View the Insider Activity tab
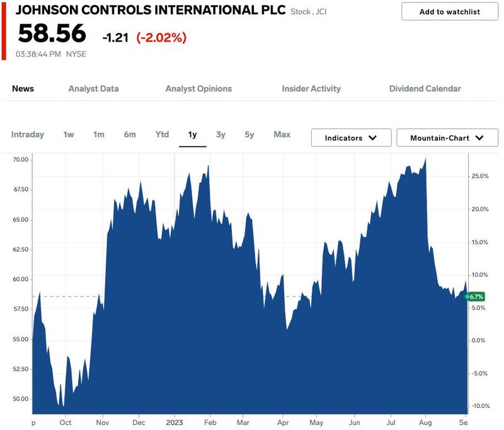Image resolution: width=504 pixels, height=430 pixels. point(311,88)
